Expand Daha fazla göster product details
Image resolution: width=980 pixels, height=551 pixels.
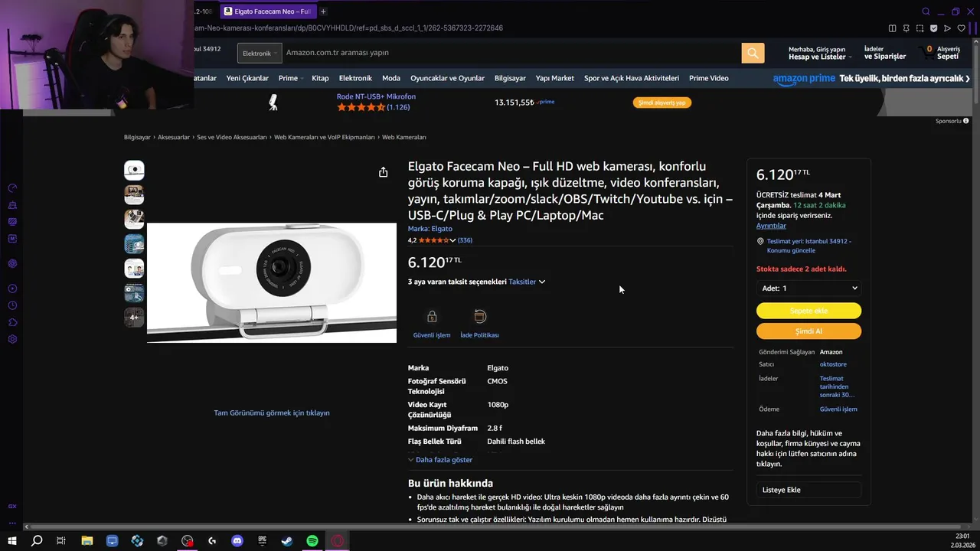click(440, 460)
